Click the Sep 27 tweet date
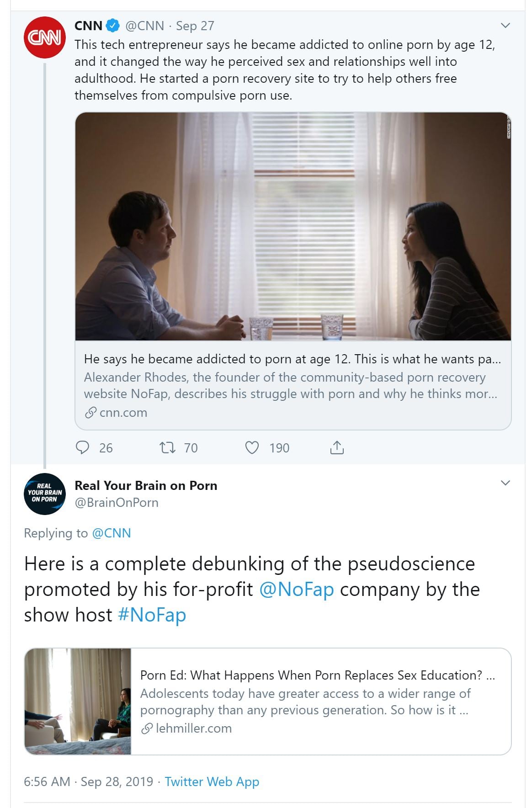 pyautogui.click(x=195, y=26)
